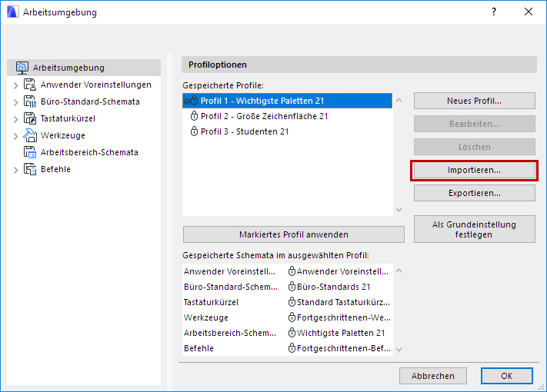Click the lock icon beside Profil 2

click(x=194, y=116)
